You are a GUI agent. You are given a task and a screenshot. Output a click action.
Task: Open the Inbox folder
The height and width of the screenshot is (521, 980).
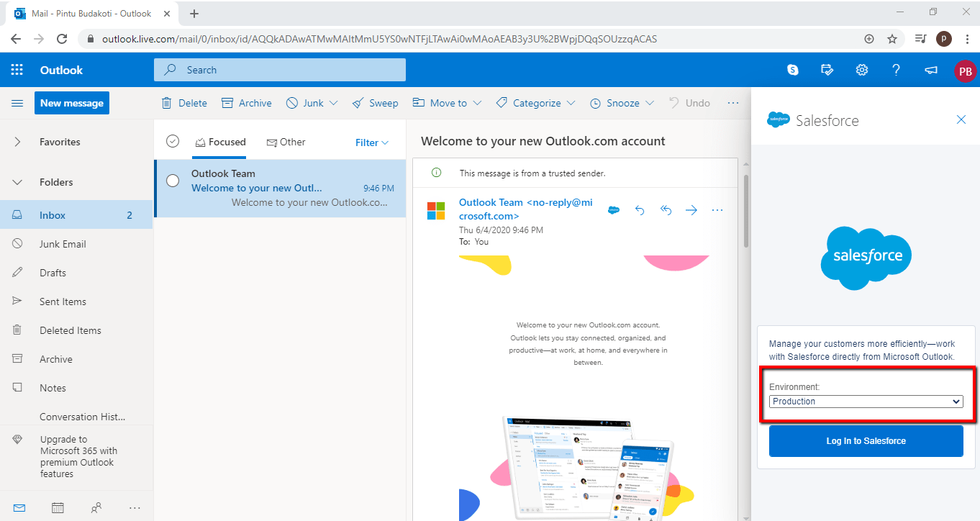76,214
